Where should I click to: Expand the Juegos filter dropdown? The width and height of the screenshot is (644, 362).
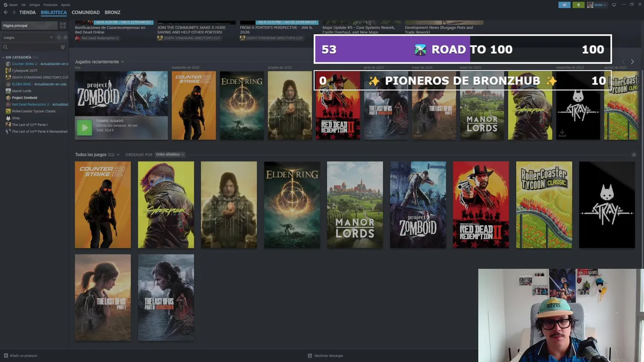tap(28, 37)
